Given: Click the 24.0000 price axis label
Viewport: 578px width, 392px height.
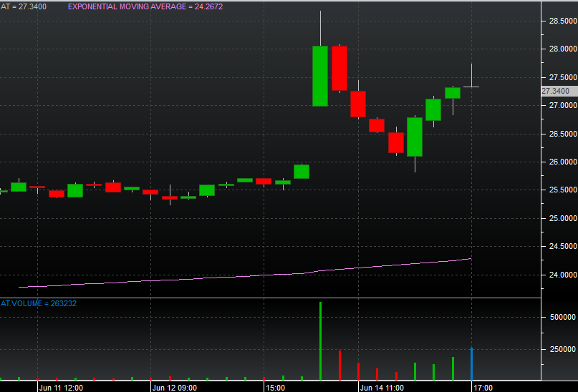Looking at the screenshot, I should tap(559, 275).
